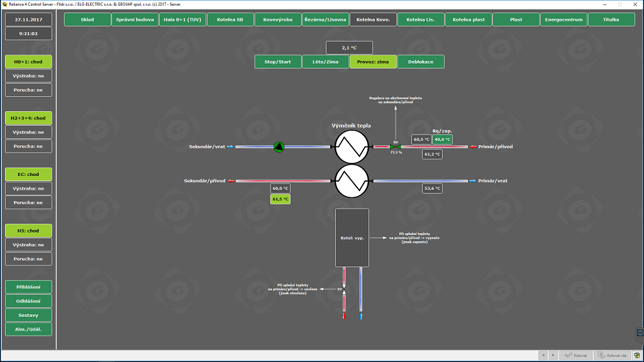Open the Sestavy reports button
This screenshot has height=362, width=644.
[x=29, y=315]
